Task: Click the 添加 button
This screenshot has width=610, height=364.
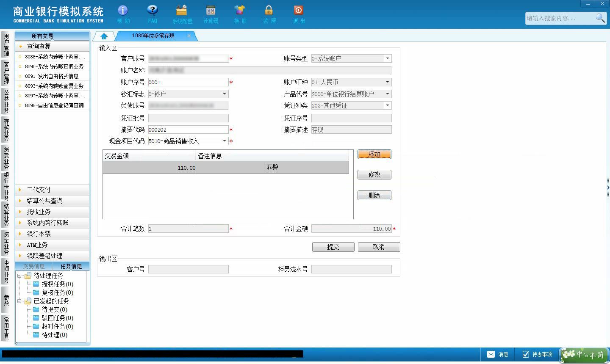Action: point(374,154)
